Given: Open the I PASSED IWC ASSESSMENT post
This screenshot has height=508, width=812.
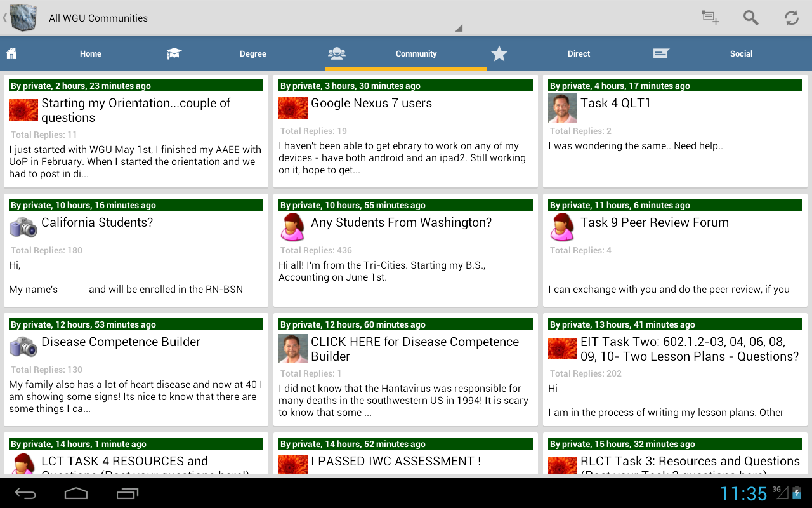Looking at the screenshot, I should point(396,461).
